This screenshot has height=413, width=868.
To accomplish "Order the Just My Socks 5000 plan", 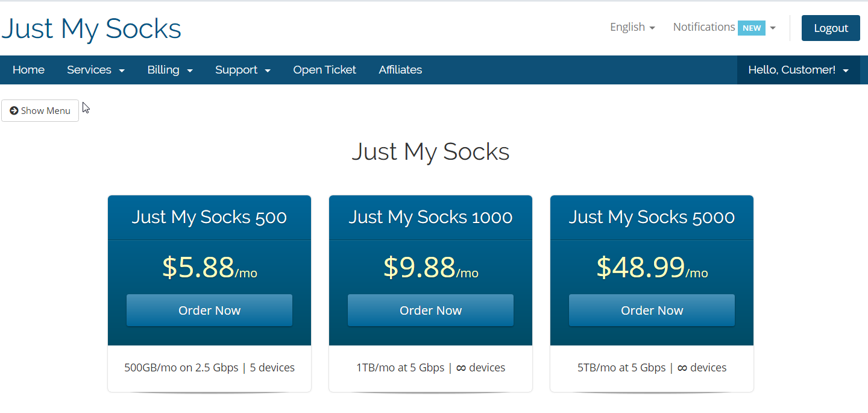I will [652, 311].
